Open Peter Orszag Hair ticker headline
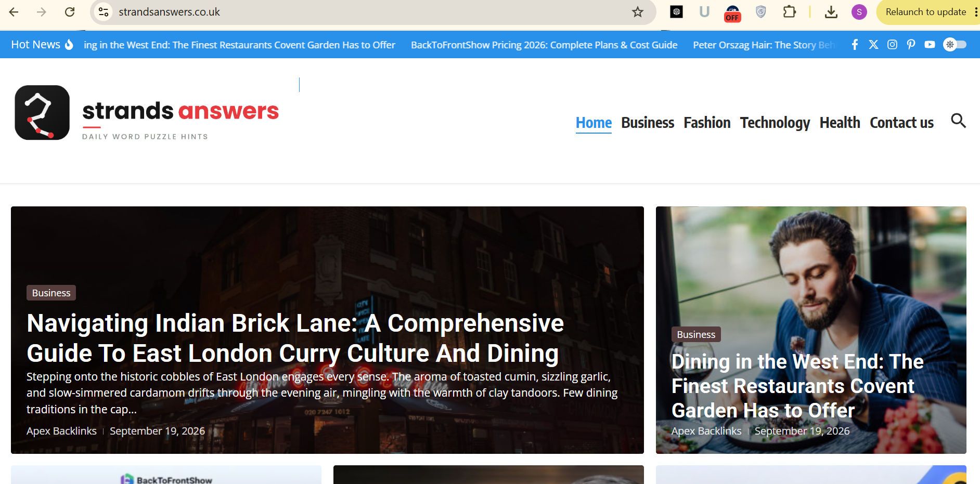The width and height of the screenshot is (980, 484). (x=764, y=45)
